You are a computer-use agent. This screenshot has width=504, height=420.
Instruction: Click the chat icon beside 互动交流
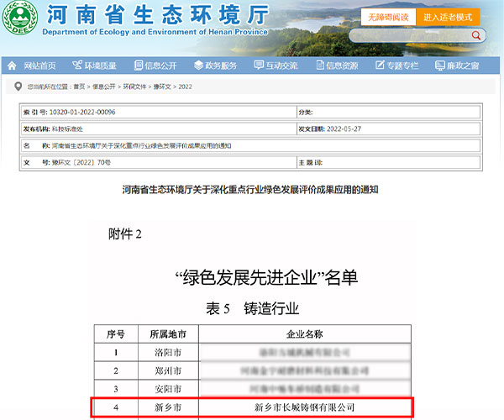(x=259, y=66)
